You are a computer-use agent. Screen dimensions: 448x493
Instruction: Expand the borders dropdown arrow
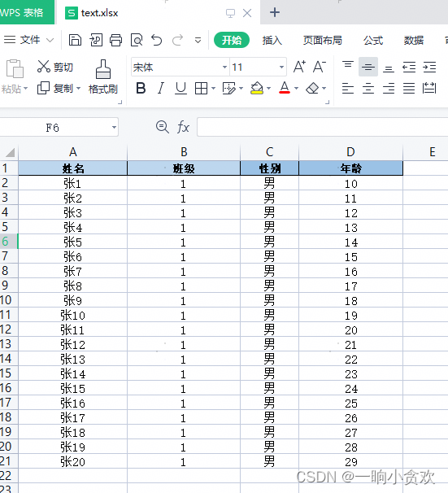pyautogui.click(x=213, y=89)
